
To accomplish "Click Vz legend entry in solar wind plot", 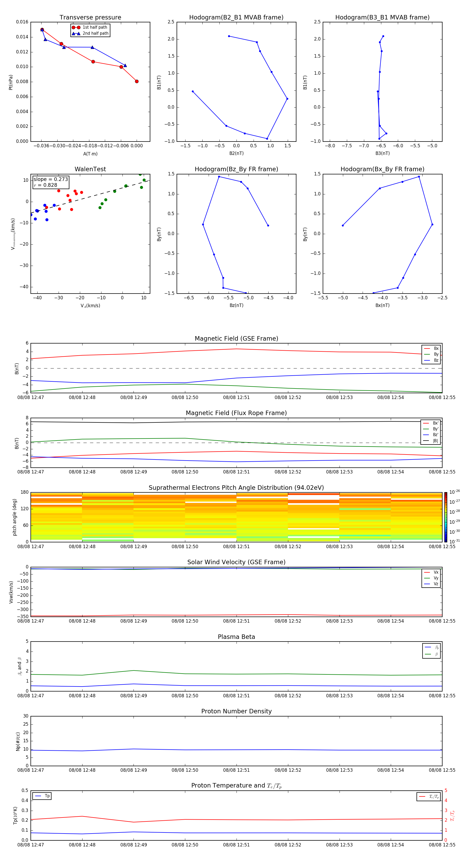I will pyautogui.click(x=431, y=584).
